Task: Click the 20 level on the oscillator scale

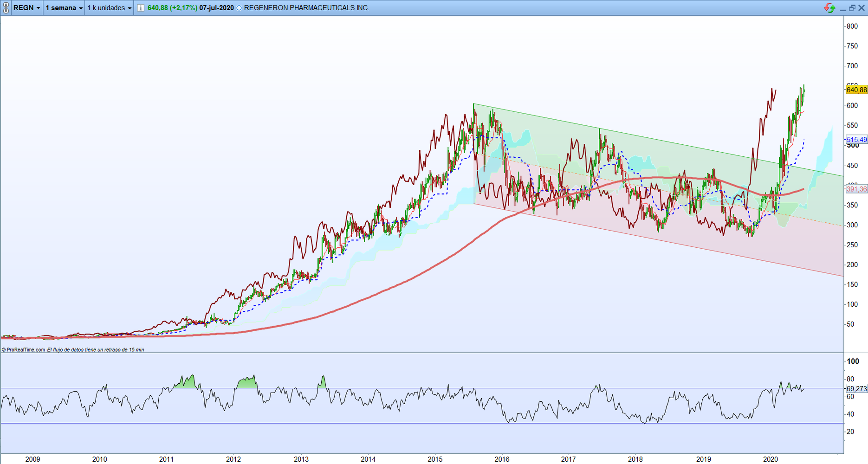Action: (x=850, y=432)
